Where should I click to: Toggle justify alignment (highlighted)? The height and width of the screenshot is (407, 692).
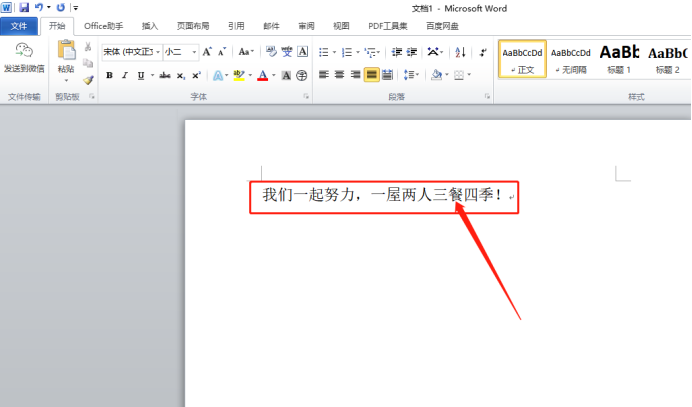click(x=372, y=75)
